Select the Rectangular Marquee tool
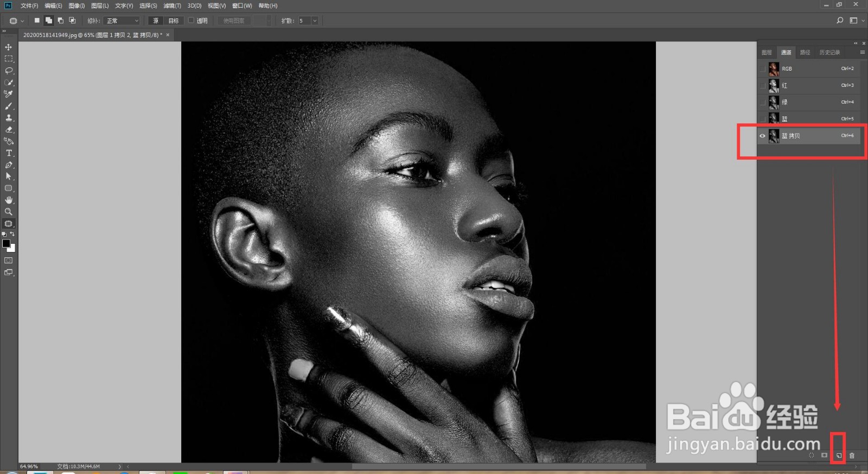This screenshot has height=474, width=868. tap(9, 59)
